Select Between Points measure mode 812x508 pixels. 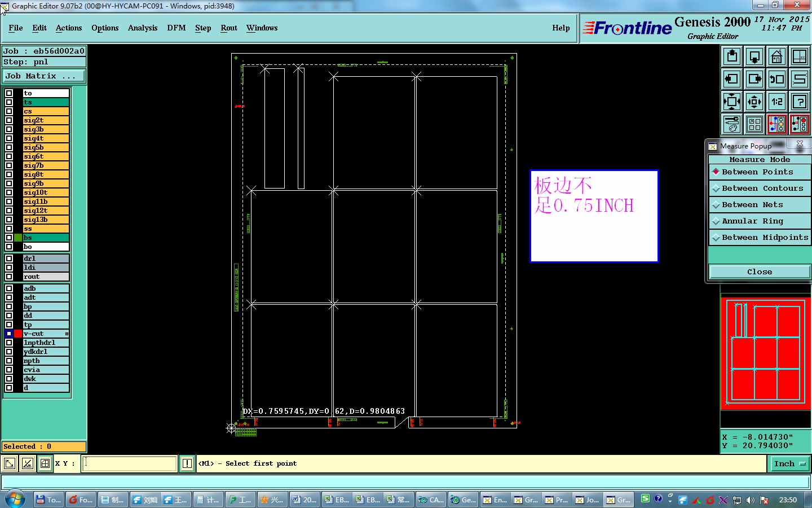[x=760, y=172]
